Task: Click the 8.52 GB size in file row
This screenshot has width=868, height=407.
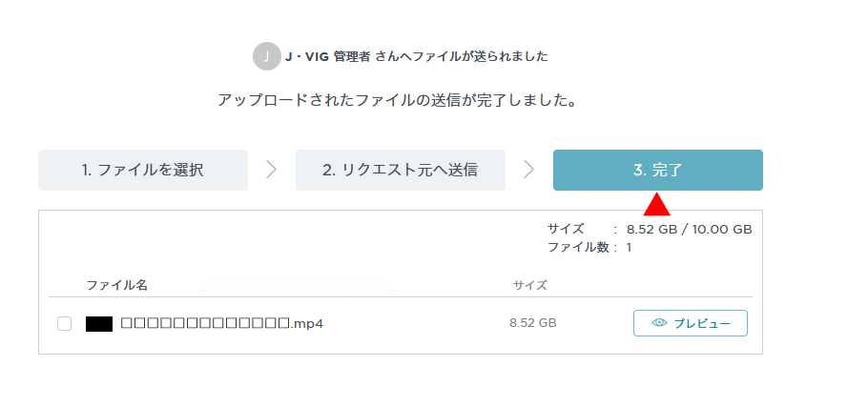Action: point(532,323)
